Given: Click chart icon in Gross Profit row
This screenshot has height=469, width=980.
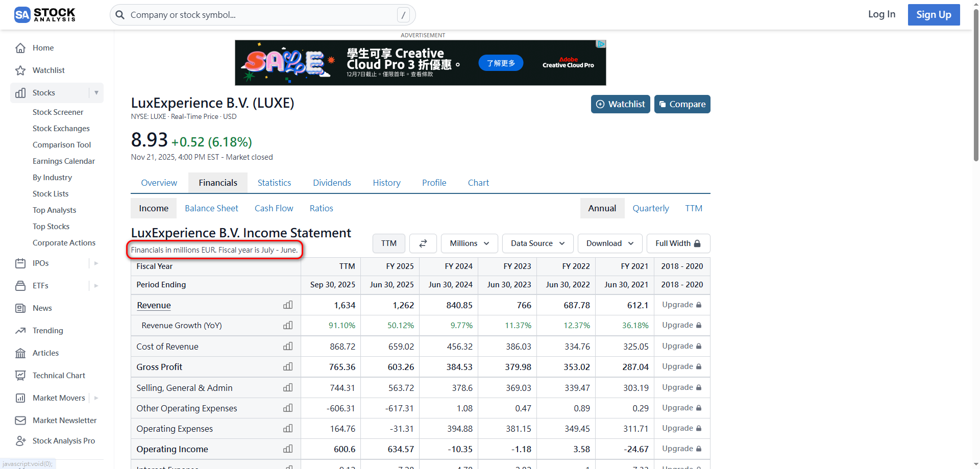Looking at the screenshot, I should (288, 367).
